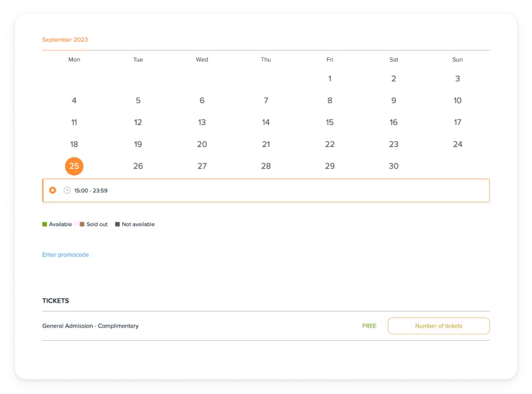This screenshot has height=394, width=532.
Task: Open the Enter promocode link
Action: click(x=65, y=255)
